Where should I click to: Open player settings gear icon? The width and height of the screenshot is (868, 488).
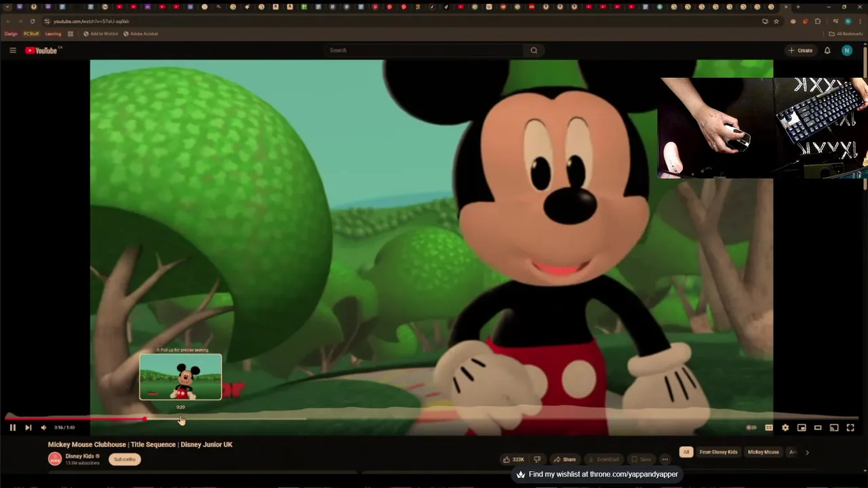785,428
